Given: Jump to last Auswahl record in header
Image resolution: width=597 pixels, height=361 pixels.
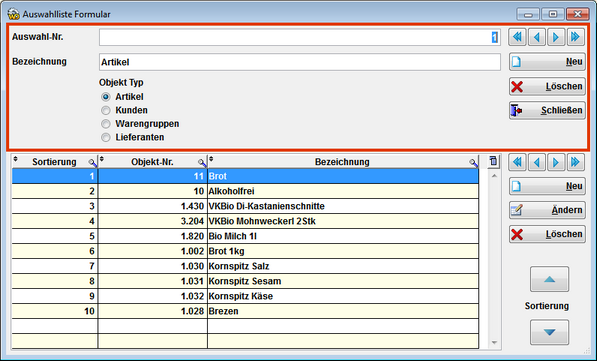Looking at the screenshot, I should [575, 37].
